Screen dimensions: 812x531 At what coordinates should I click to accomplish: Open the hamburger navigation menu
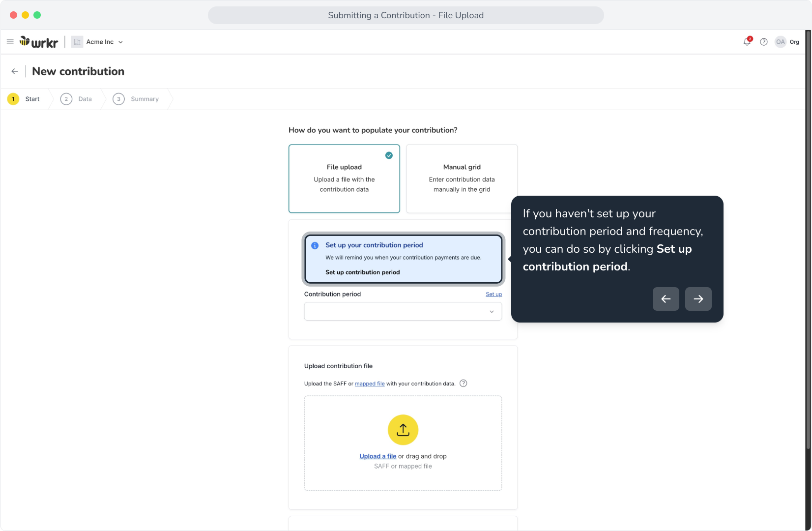coord(10,42)
